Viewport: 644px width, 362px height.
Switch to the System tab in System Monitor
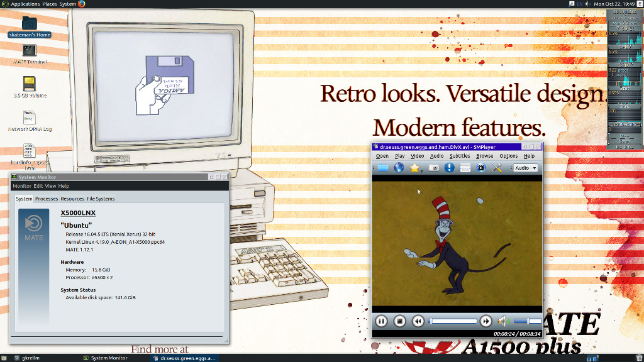(x=24, y=199)
